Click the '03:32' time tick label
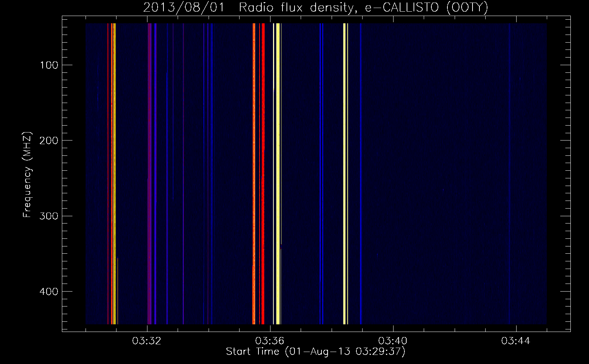 (147, 341)
